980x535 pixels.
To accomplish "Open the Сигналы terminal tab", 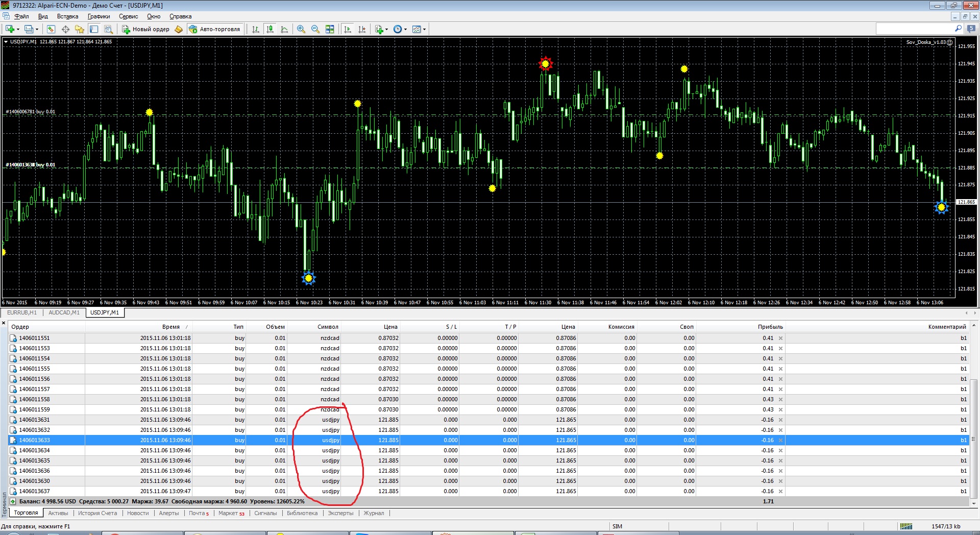I will [x=265, y=513].
